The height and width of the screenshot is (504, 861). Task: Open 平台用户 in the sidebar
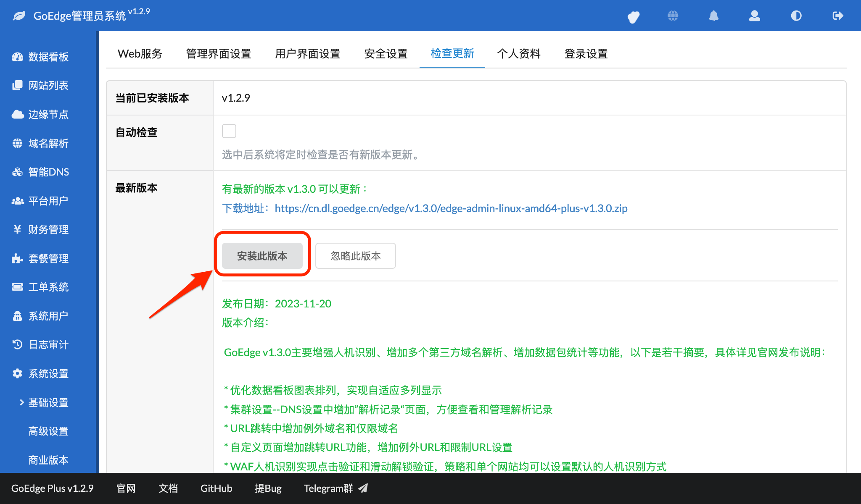48,201
